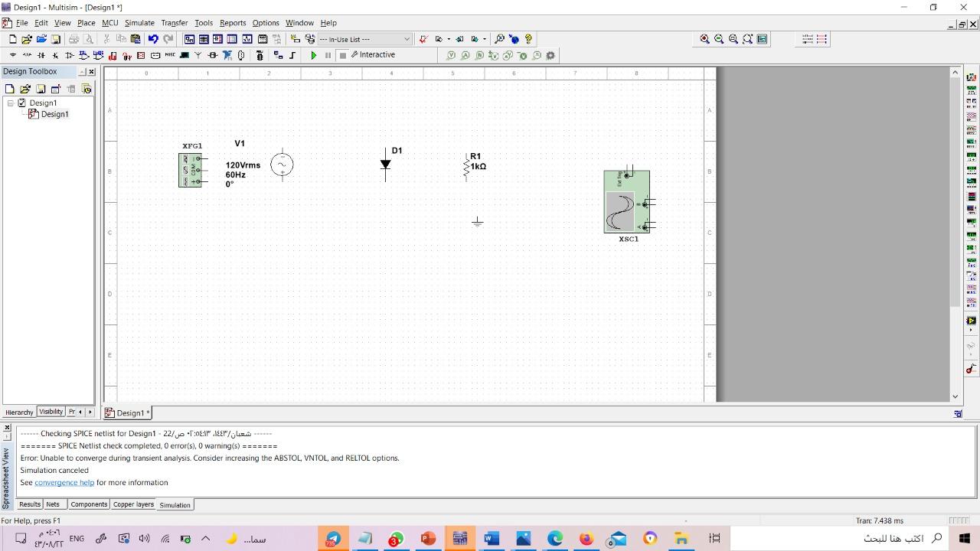Select the XFG1 function generator on canvas
The height and width of the screenshot is (551, 980).
coord(189,170)
